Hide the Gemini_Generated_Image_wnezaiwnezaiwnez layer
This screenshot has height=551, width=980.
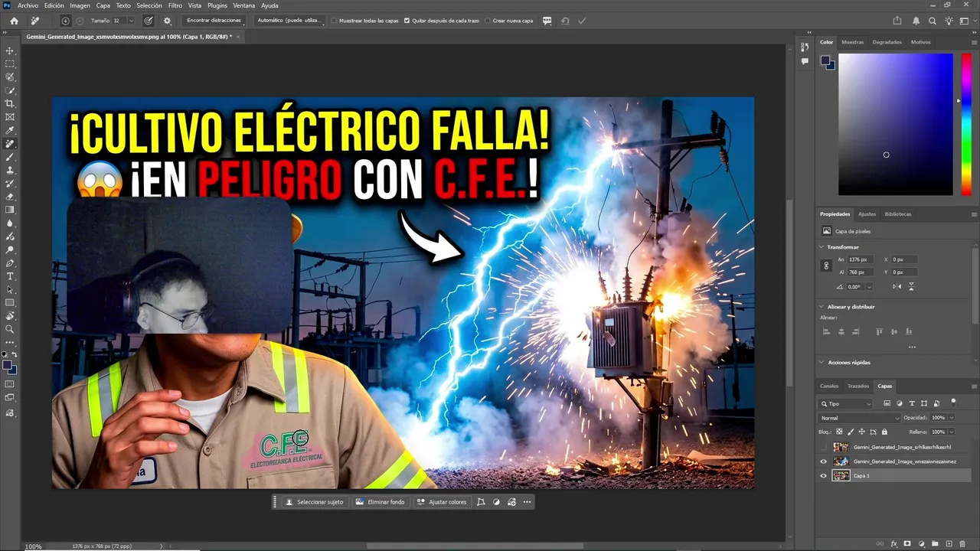tap(824, 461)
